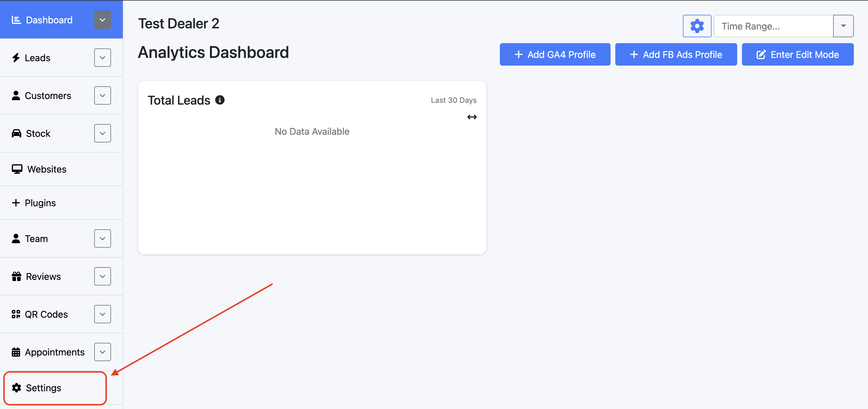
Task: Click the Stock car icon
Action: point(16,134)
